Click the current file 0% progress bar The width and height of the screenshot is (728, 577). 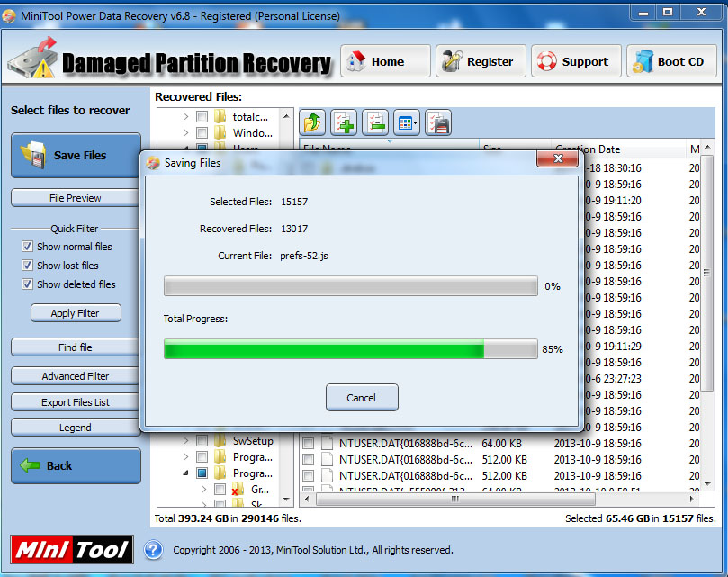coord(351,285)
